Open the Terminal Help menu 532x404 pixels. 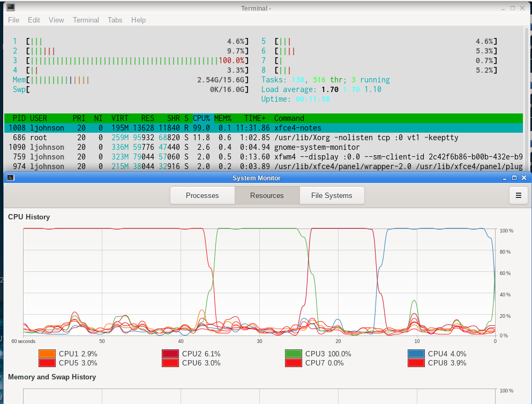coord(138,20)
